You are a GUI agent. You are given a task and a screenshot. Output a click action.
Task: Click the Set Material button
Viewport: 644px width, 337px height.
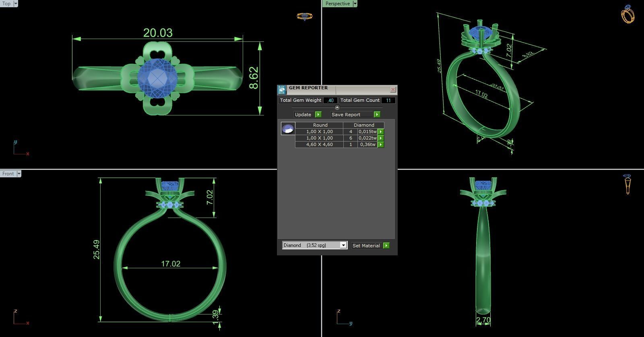[367, 245]
